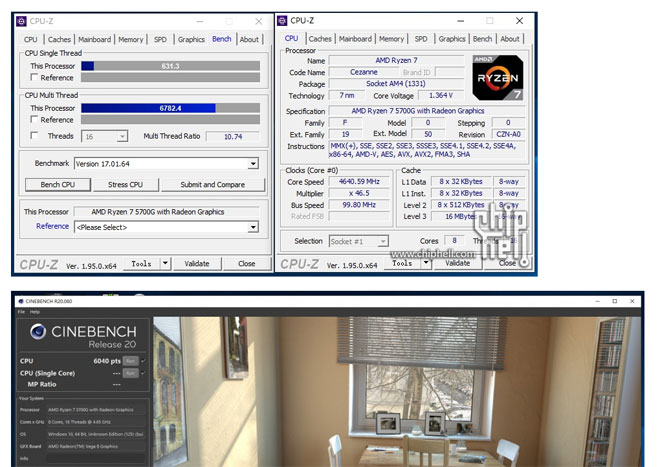Click the Core Voltage value 1.364 V
660x467 pixels.
[x=441, y=95]
